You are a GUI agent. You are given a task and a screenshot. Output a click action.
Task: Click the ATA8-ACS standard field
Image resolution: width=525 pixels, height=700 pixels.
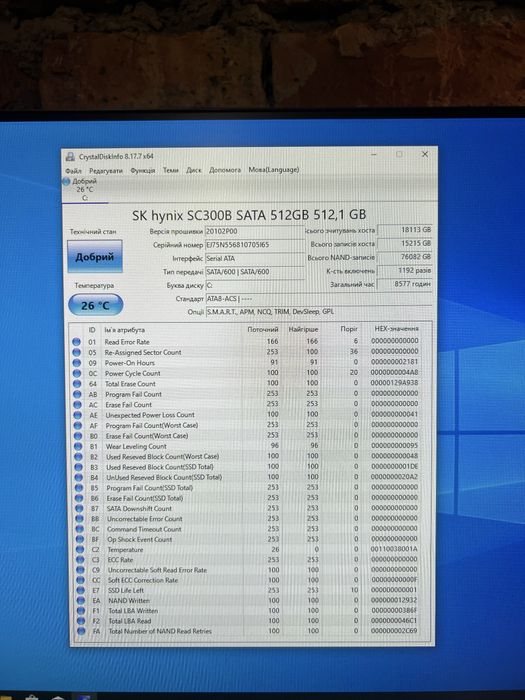[318, 298]
